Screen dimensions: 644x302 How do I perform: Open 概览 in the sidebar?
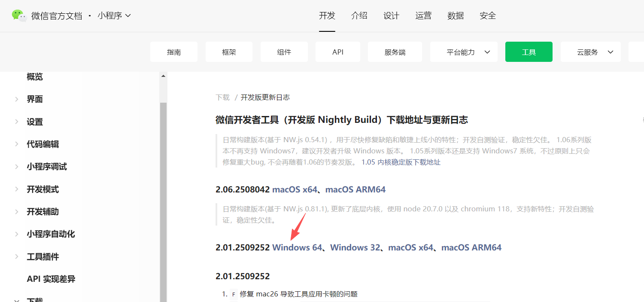[35, 77]
